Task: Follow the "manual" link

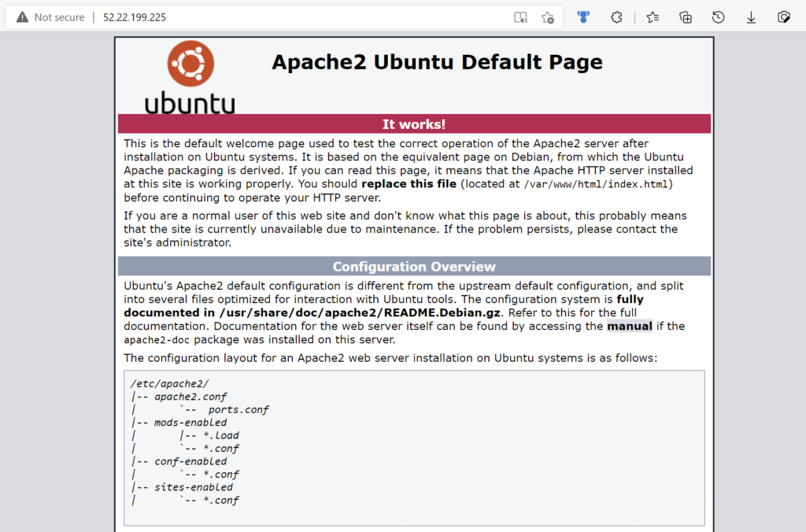Action: (x=630, y=327)
